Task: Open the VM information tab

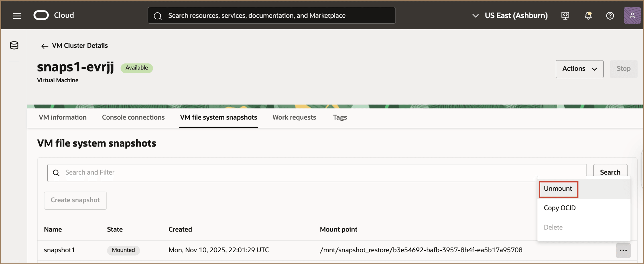Action: [62, 117]
